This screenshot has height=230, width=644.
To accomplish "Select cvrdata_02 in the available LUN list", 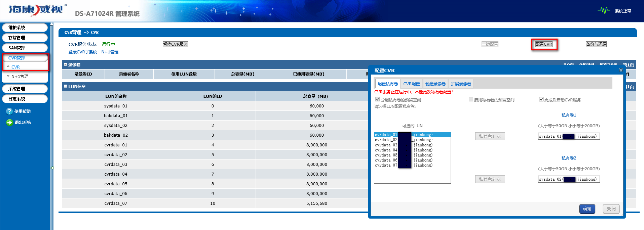I will (x=412, y=140).
